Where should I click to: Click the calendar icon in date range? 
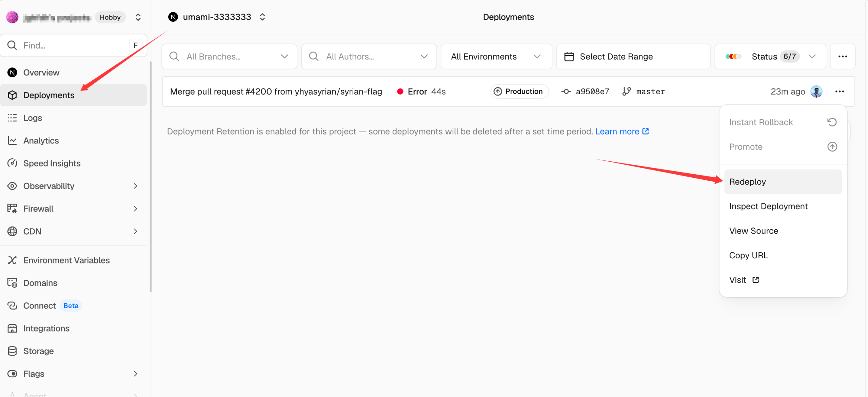point(569,57)
